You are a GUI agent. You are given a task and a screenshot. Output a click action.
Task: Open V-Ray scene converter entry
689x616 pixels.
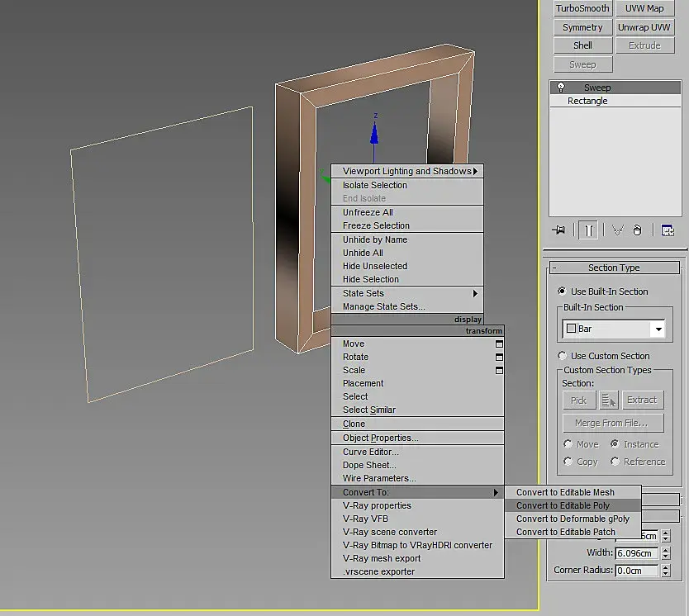tap(417, 532)
